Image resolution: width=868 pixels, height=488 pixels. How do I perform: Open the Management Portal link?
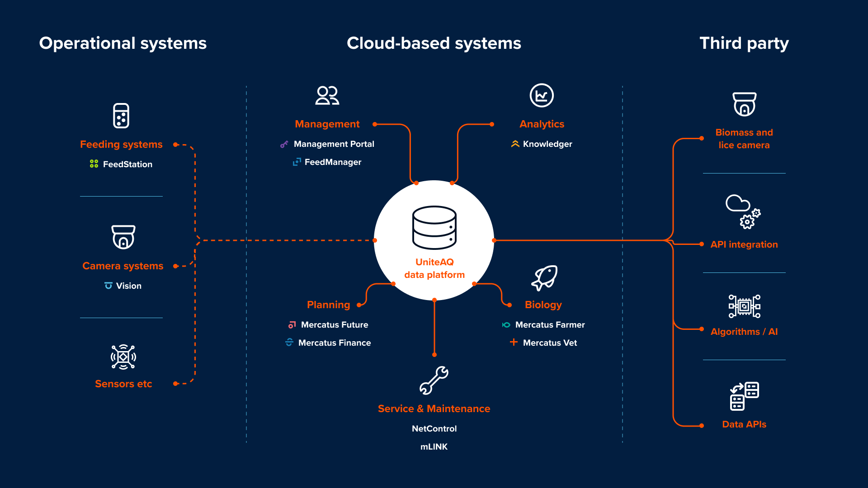click(334, 144)
